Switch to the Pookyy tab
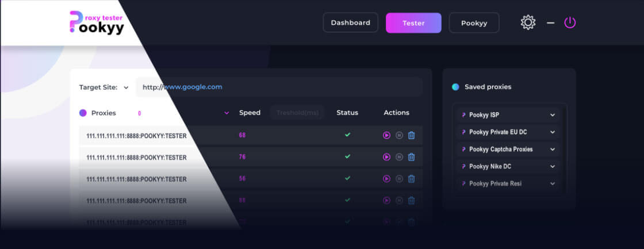This screenshot has height=249, width=644. pos(474,23)
